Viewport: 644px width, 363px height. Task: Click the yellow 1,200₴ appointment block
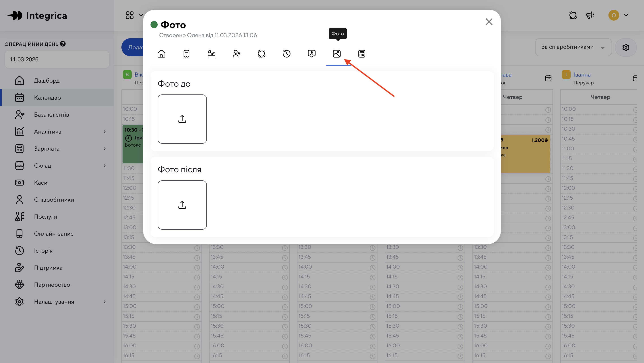coord(525,154)
